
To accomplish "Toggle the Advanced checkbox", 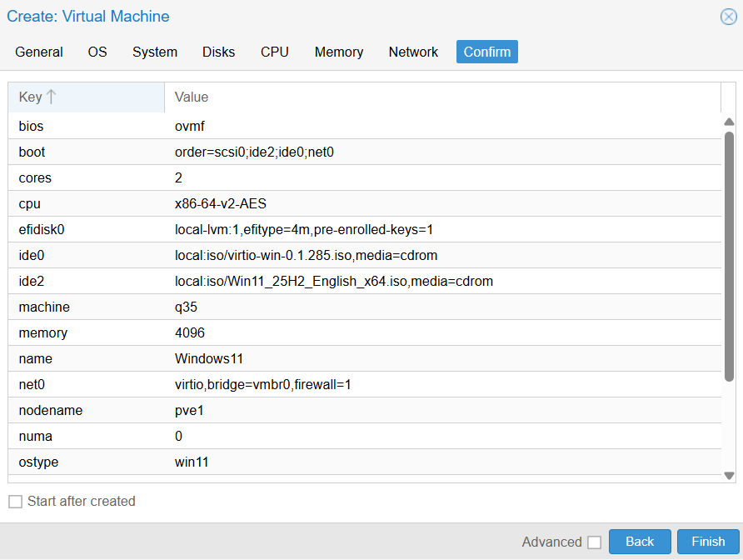I will point(594,542).
